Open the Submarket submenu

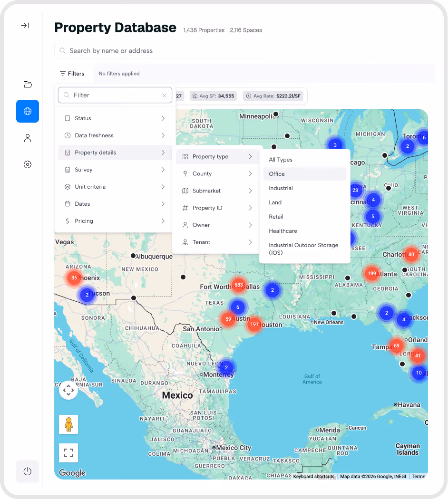(217, 191)
